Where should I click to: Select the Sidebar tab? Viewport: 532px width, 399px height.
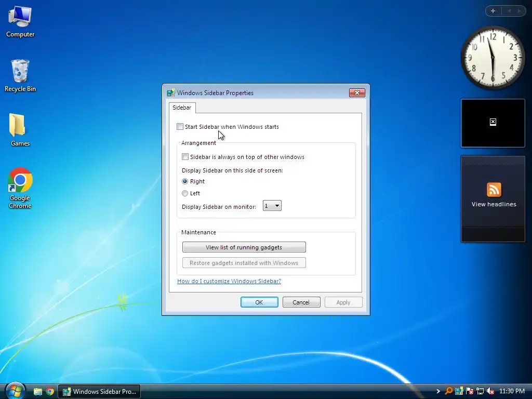[x=182, y=108]
